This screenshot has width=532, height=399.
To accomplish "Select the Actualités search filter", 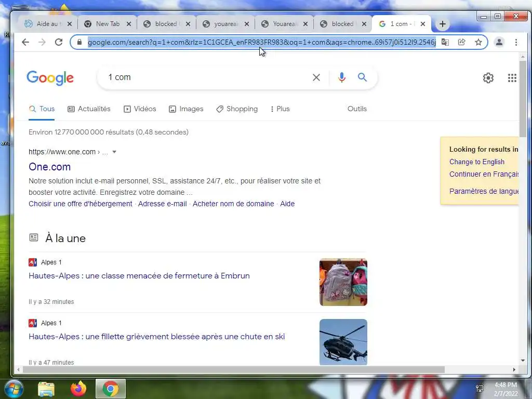I will click(89, 109).
